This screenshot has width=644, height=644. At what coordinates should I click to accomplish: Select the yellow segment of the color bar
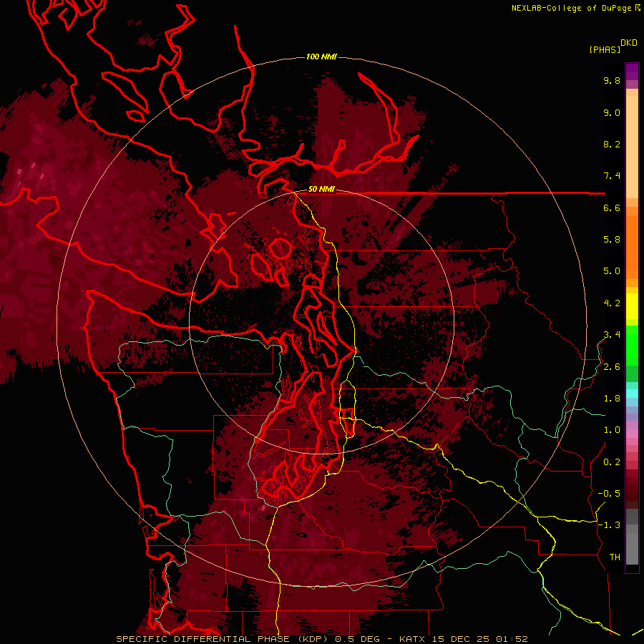pyautogui.click(x=632, y=306)
